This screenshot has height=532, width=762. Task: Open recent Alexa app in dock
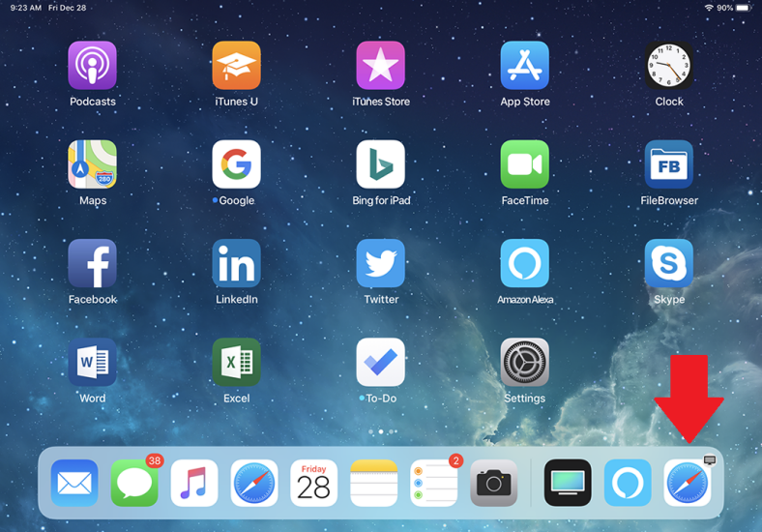[x=628, y=483]
